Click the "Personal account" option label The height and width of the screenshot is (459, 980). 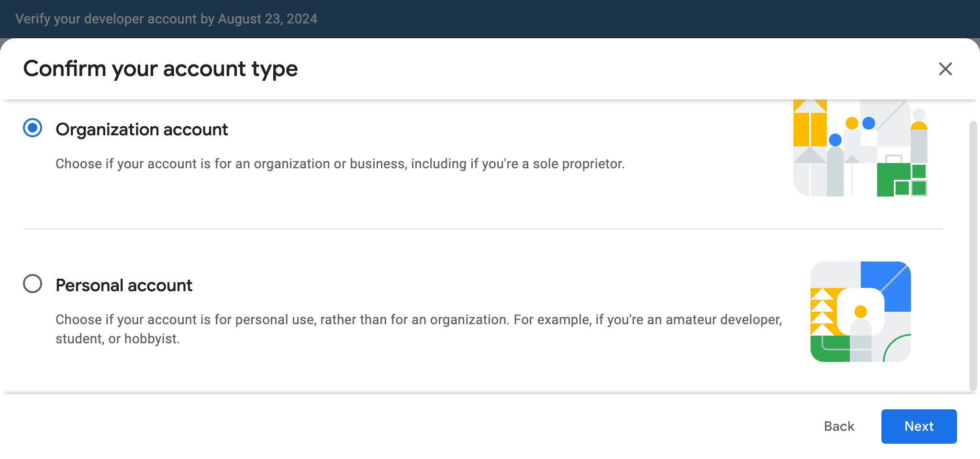click(x=124, y=285)
